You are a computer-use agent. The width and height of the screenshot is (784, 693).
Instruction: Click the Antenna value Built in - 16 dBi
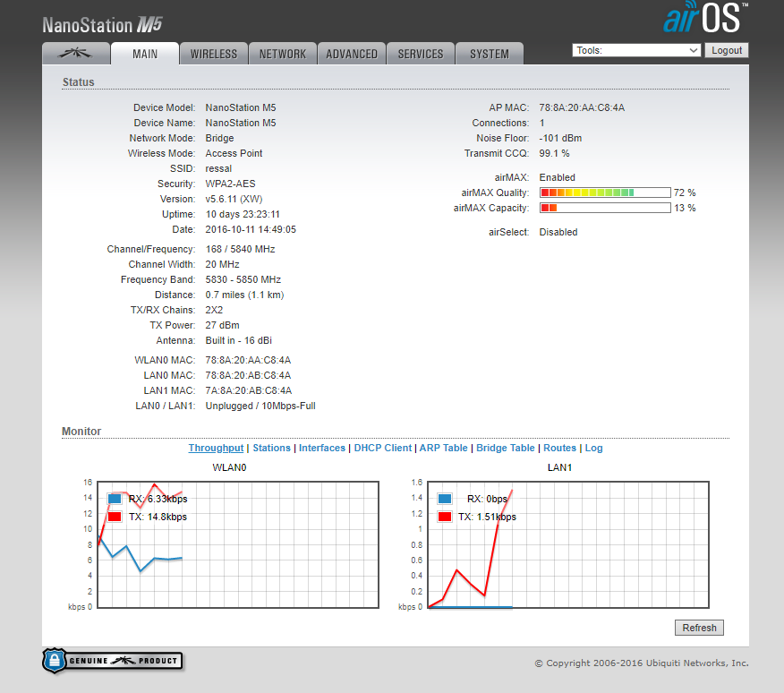(x=238, y=341)
